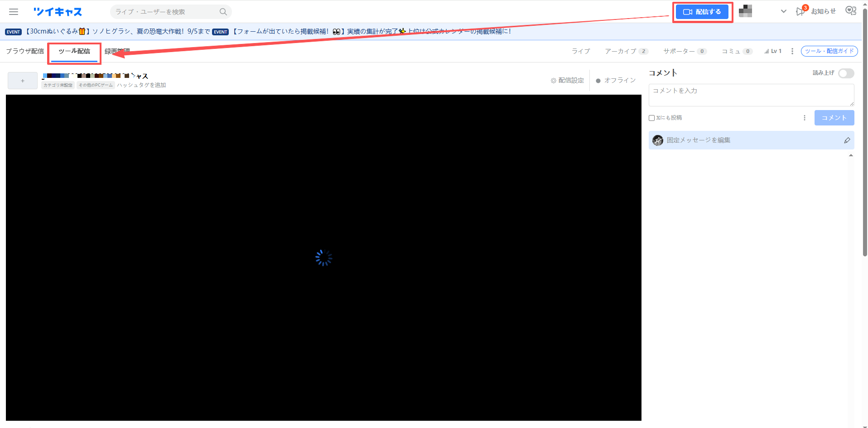Click the その他のPCゲーム category tag

[x=96, y=85]
